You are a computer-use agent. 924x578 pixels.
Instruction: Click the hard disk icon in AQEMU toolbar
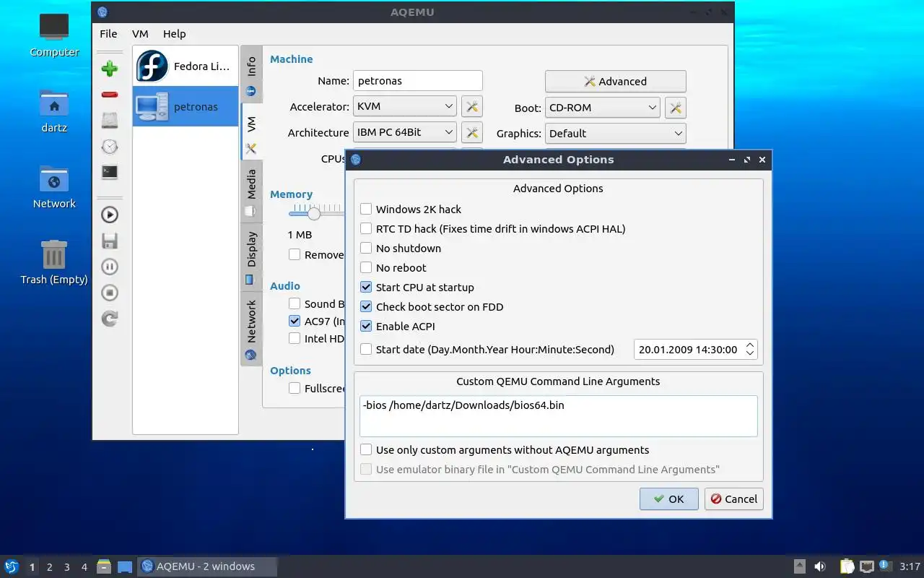(x=110, y=120)
